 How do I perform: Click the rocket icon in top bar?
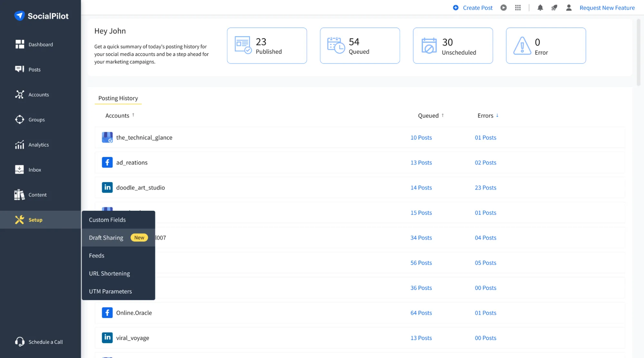click(554, 8)
